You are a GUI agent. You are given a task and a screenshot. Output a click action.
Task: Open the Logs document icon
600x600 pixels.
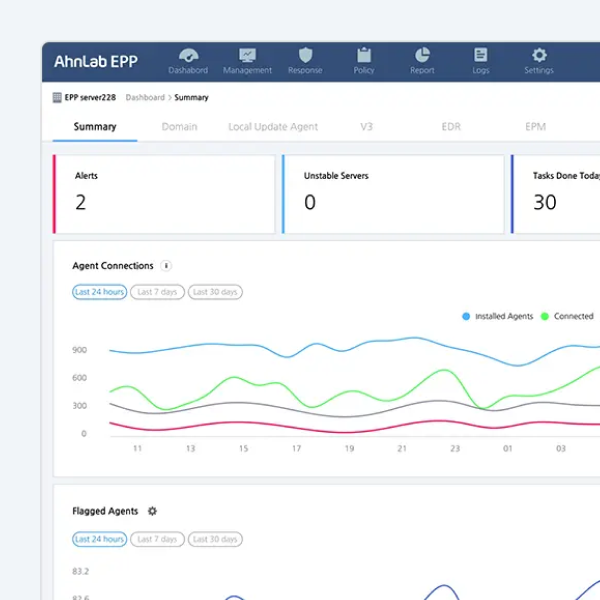tap(481, 56)
